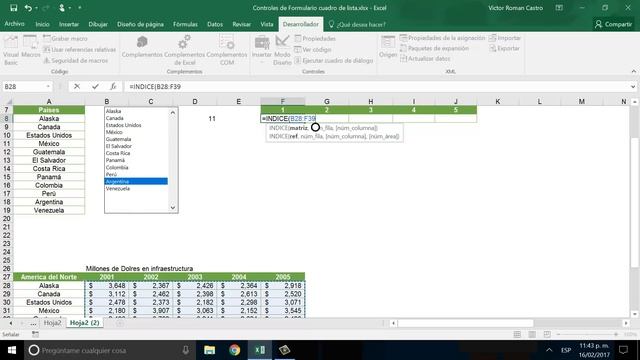Click Importar XML

[x=505, y=38]
